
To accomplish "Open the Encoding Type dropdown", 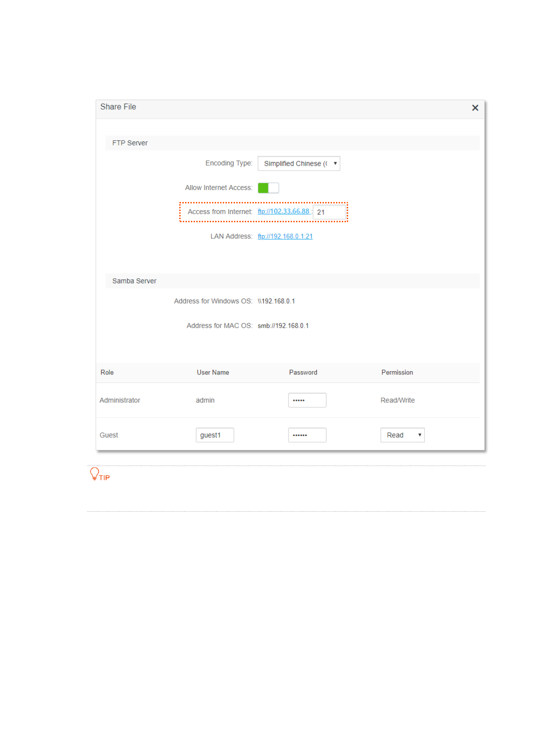I will coord(299,163).
